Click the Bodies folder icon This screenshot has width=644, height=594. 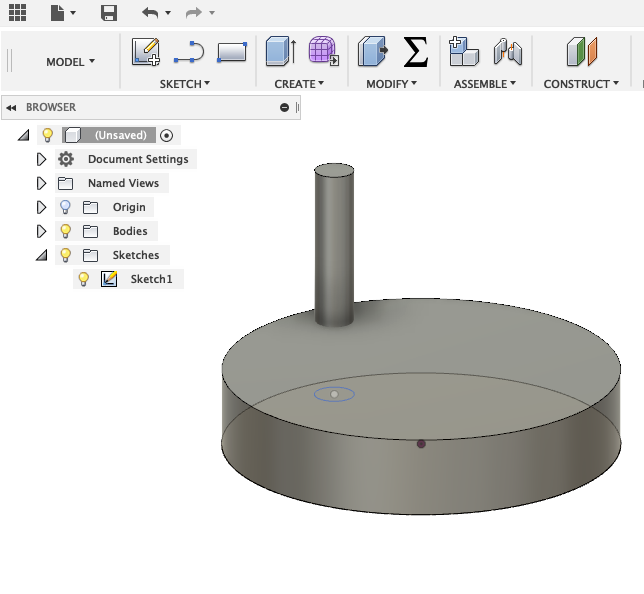(x=90, y=232)
